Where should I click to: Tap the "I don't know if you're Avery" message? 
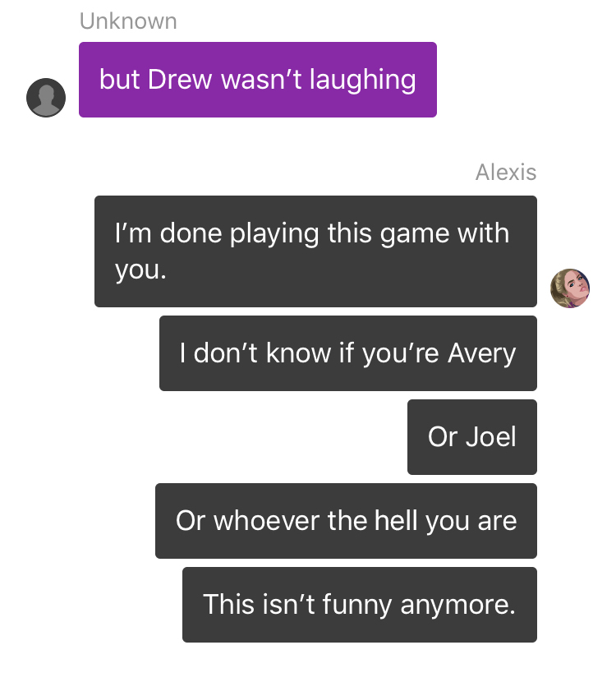coord(348,353)
